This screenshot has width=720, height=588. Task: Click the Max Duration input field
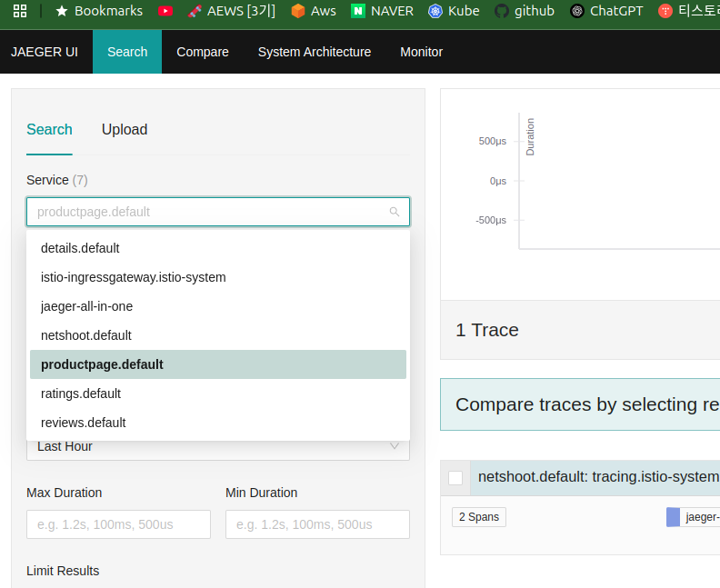coord(118,524)
